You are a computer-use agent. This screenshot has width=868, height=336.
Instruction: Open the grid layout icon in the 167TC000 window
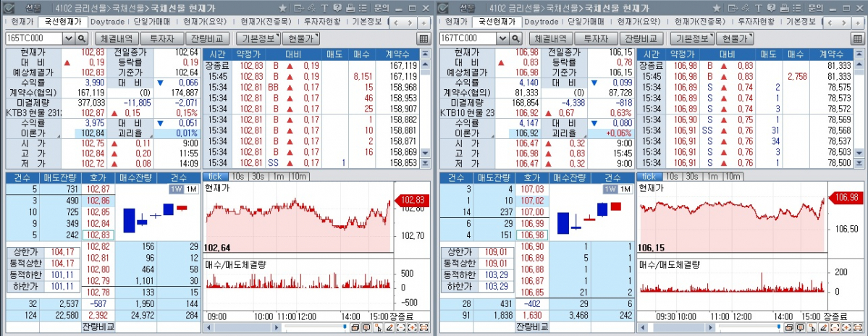(857, 38)
